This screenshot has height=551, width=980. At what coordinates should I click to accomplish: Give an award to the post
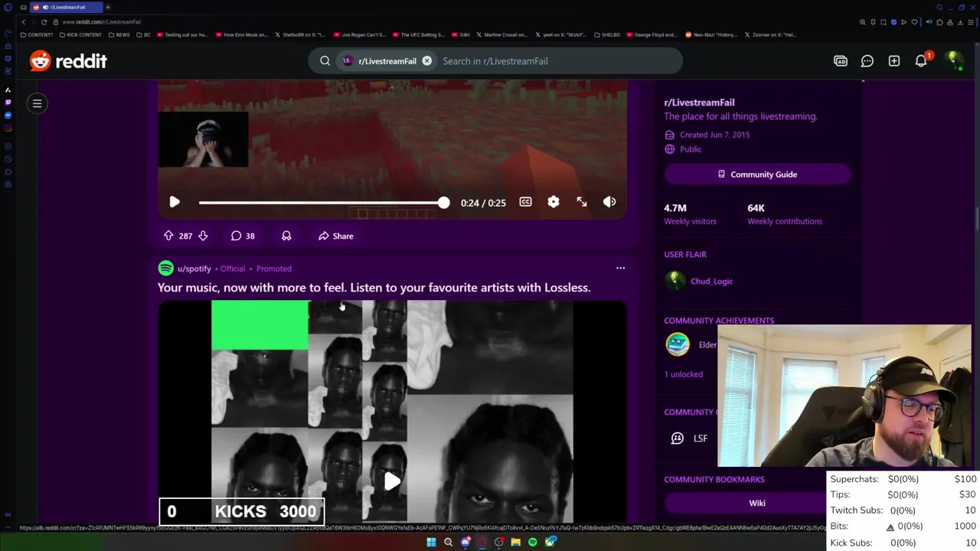286,236
